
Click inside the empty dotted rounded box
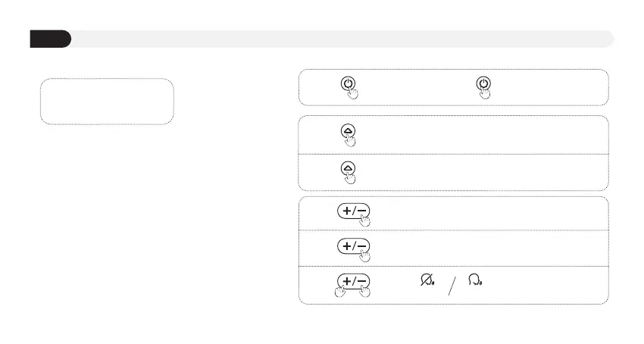pyautogui.click(x=107, y=101)
